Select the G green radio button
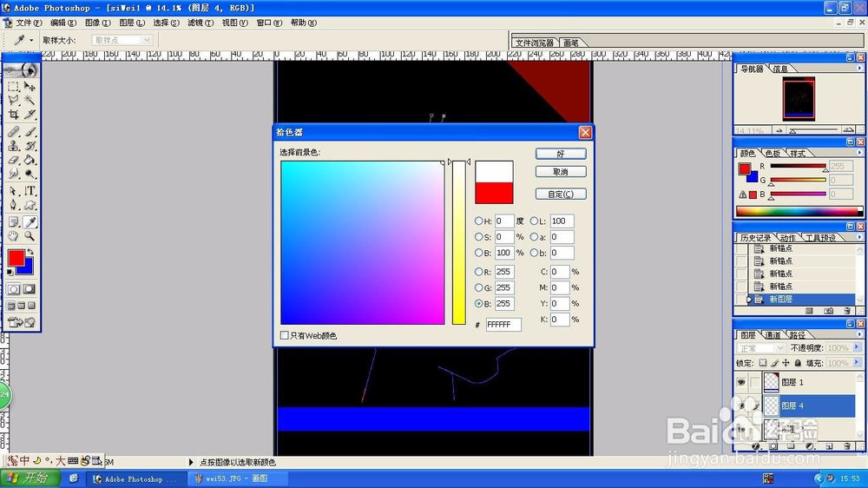This screenshot has width=868, height=488. click(478, 287)
